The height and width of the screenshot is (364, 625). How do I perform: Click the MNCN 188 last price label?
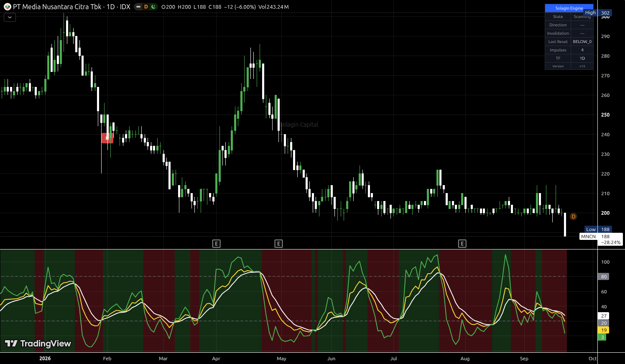[601, 237]
